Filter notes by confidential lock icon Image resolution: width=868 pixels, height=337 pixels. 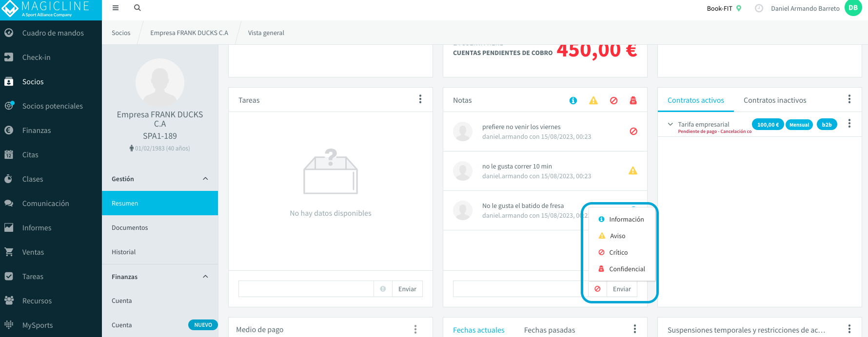click(633, 100)
